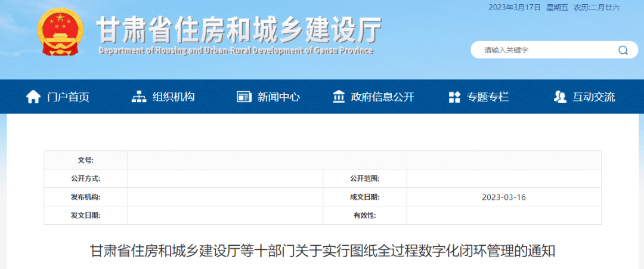Click the 有效性: label cell

pyautogui.click(x=365, y=215)
